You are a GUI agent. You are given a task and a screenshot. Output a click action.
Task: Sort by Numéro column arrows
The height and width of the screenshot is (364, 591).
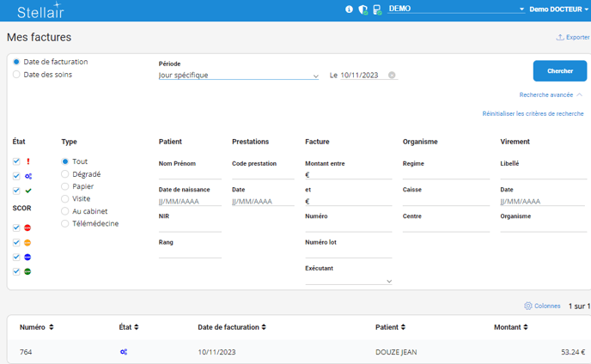pos(52,327)
